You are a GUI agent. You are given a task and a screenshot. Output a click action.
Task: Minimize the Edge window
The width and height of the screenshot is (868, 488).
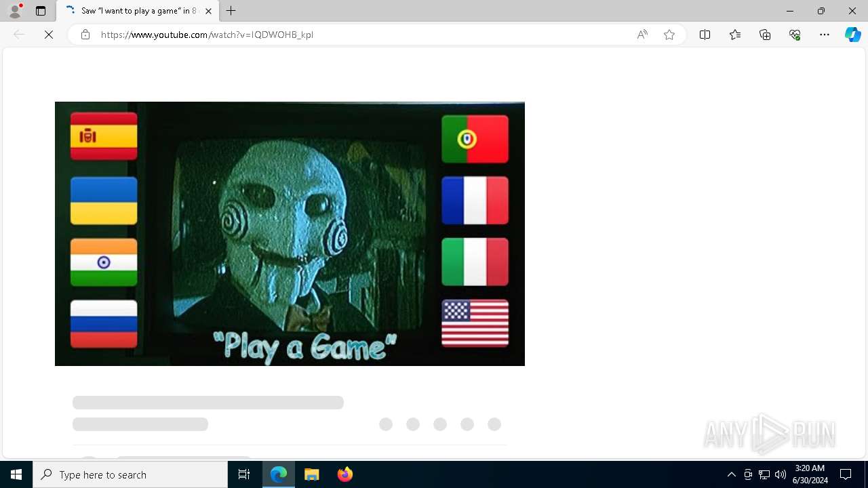pyautogui.click(x=790, y=11)
